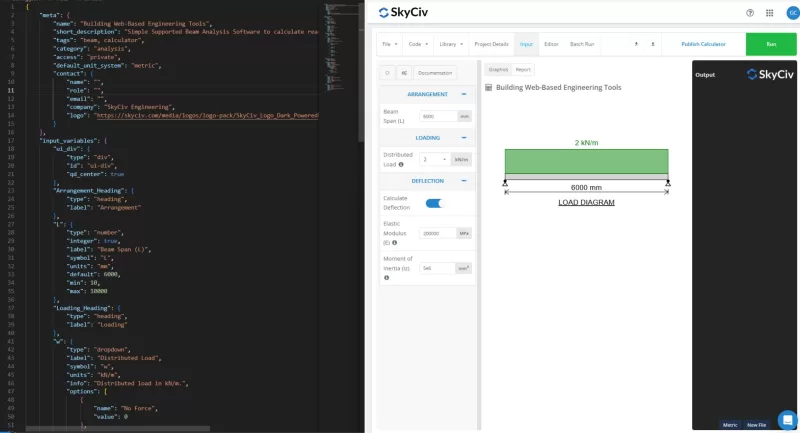Click the green Run button
800x433 pixels.
coord(771,44)
